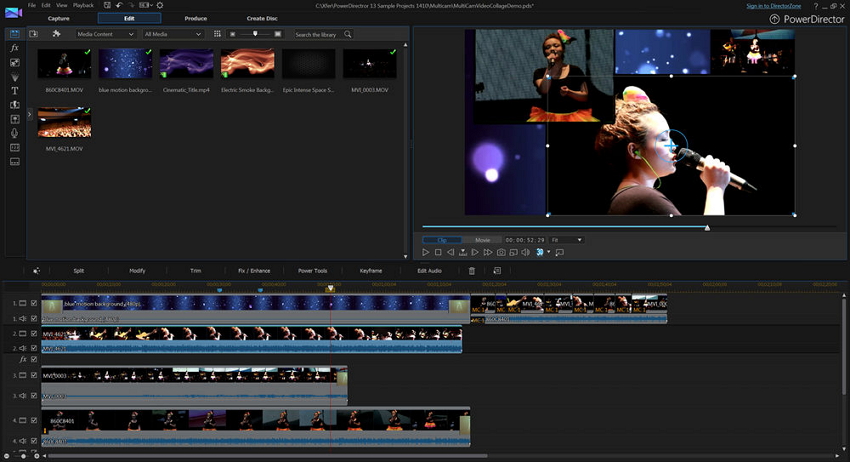
Task: Take a snapshot with the camera icon
Action: 501,252
